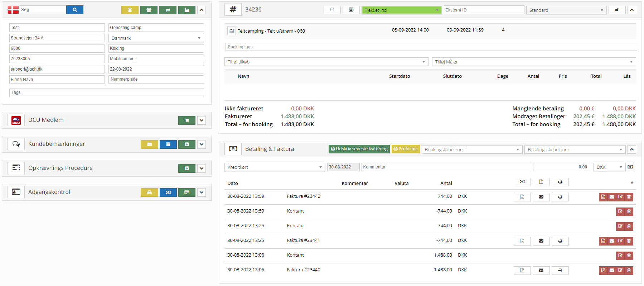Toggle the unlock padlock button in booking header
This screenshot has height=286, width=644.
pyautogui.click(x=617, y=10)
